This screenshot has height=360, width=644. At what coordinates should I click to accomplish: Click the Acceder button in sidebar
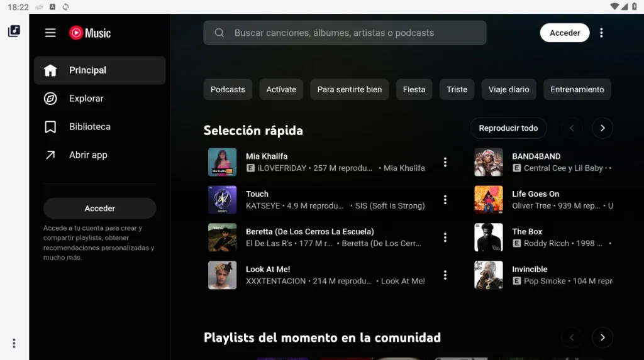[x=100, y=209]
